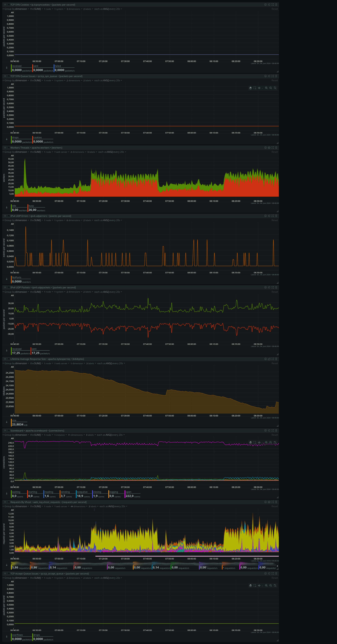Click resize handle at TCP SYN Cookies chart corner
This screenshot has height=644, width=337.
pos(278,71)
